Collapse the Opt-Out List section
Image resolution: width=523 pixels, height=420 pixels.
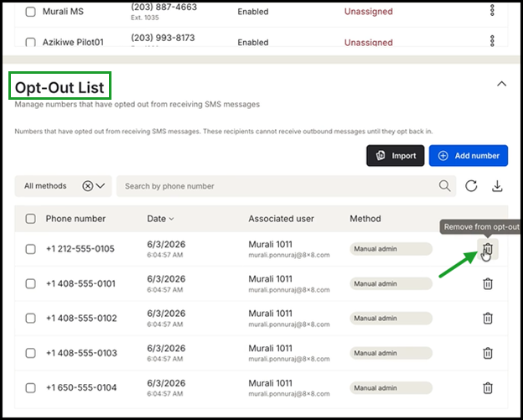coord(502,84)
